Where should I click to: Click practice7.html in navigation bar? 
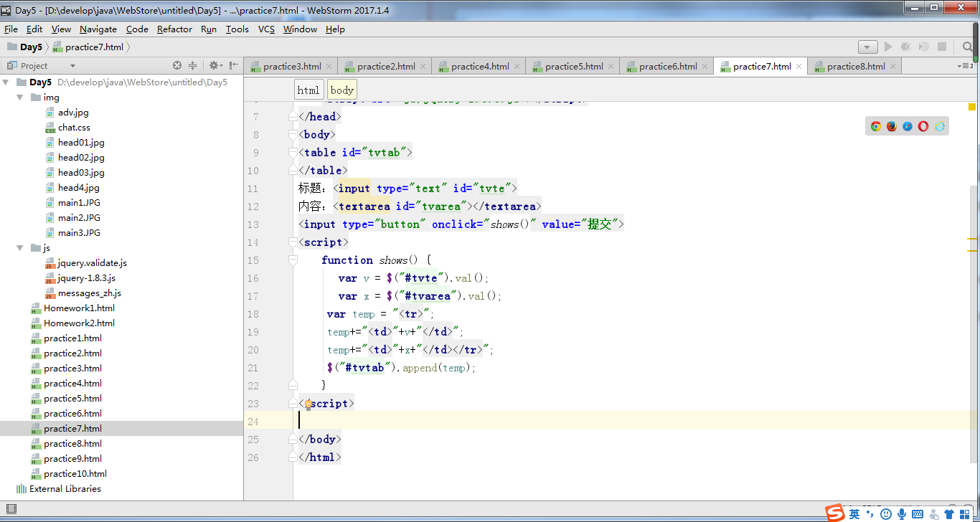pos(88,47)
